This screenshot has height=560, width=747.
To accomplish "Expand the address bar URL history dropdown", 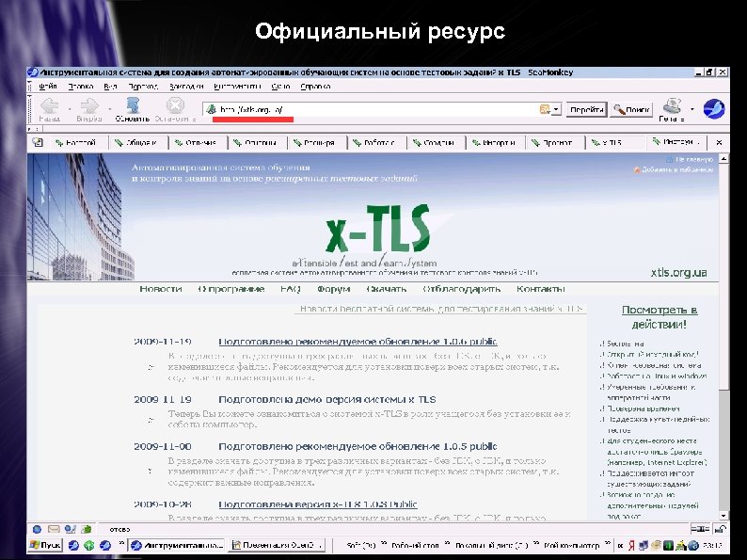I will (x=556, y=109).
